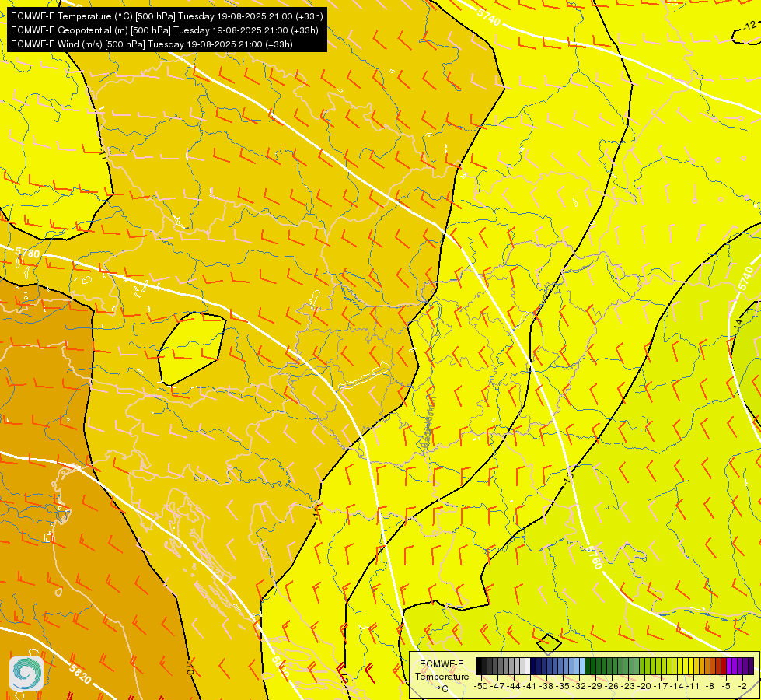Image resolution: width=761 pixels, height=700 pixels.
Task: Click the -11 legend value
Action: [x=693, y=687]
